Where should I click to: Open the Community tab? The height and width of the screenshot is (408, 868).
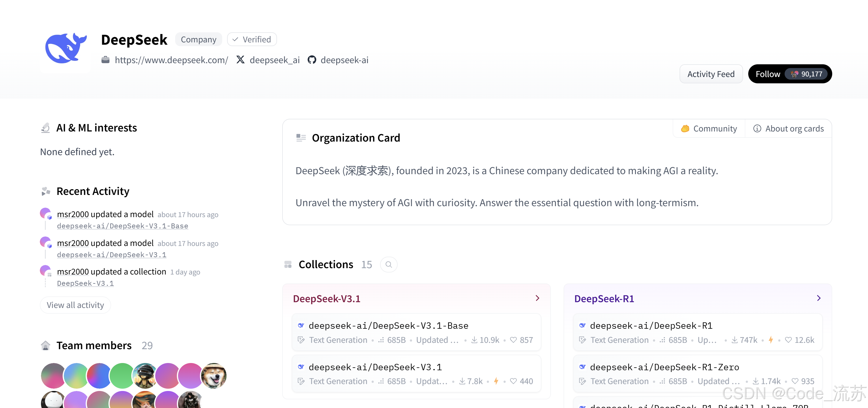click(709, 129)
